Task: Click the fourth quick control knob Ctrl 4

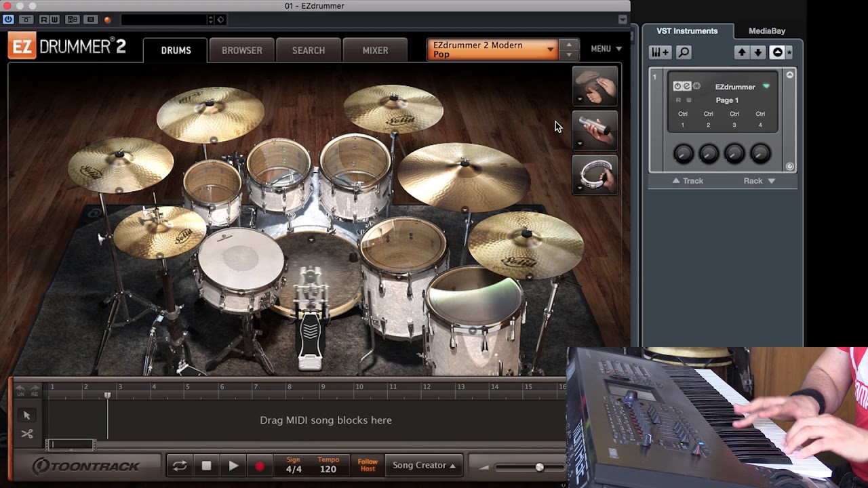Action: (760, 154)
